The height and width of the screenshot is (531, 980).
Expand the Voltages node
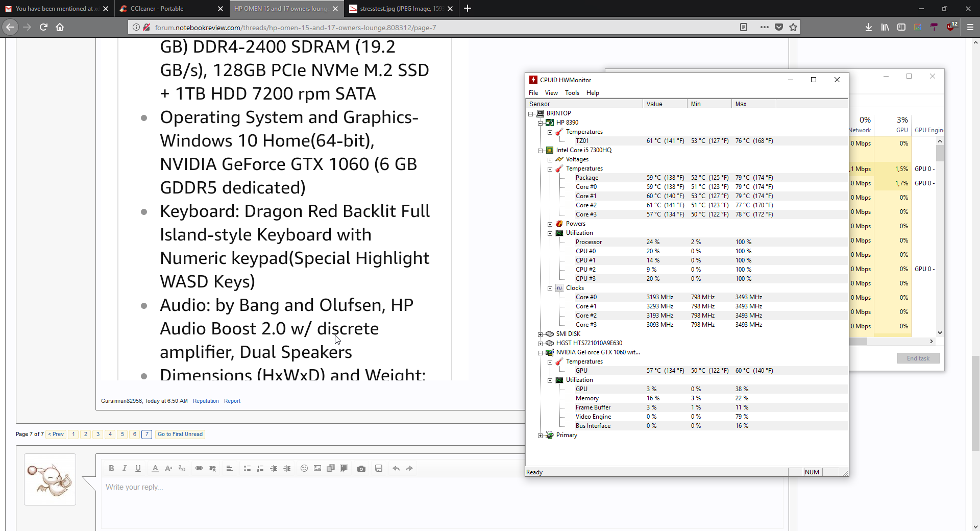pyautogui.click(x=550, y=160)
